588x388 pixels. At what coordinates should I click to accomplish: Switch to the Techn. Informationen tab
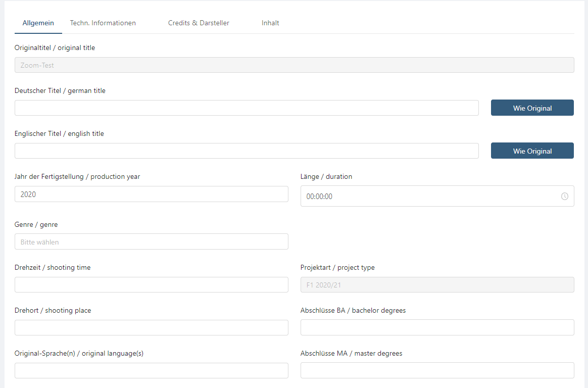point(103,23)
